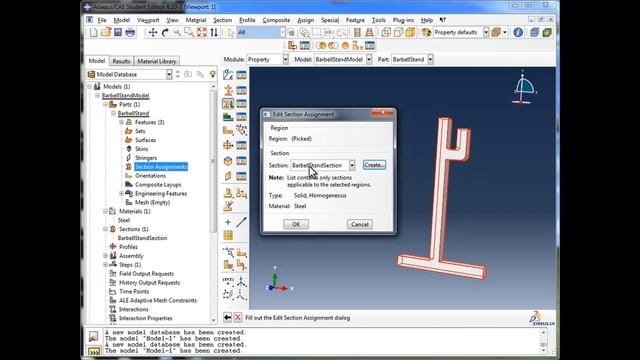Click the blue Query information icon
This screenshot has height=360, width=640.
(518, 32)
